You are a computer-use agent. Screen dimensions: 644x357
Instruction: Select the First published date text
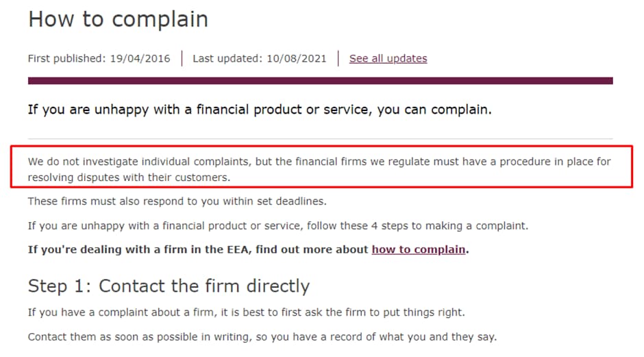(x=99, y=58)
